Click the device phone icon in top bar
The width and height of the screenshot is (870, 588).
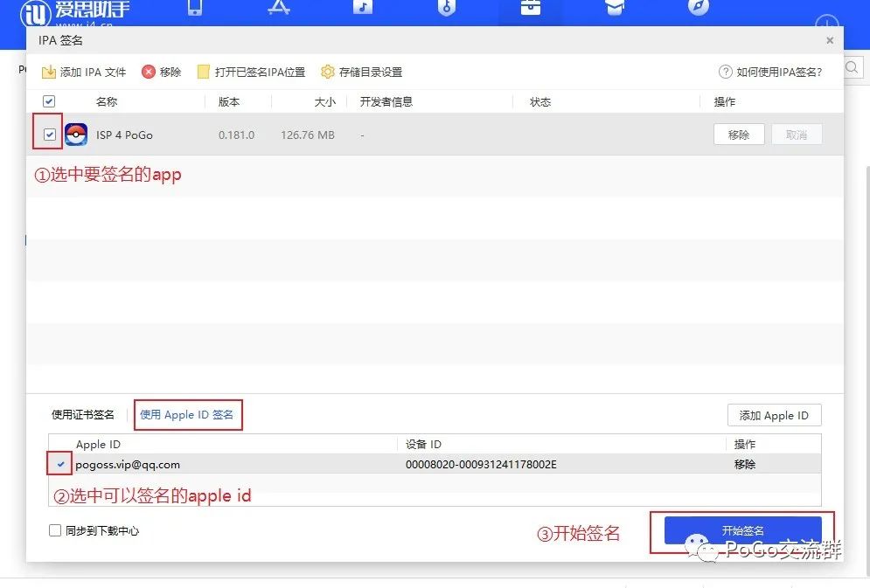[x=195, y=7]
